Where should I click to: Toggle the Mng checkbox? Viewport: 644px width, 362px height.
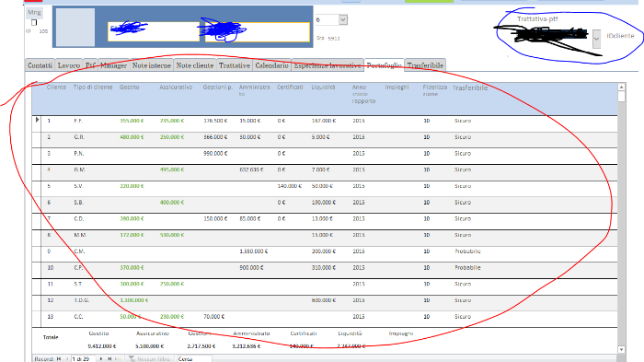click(x=34, y=22)
